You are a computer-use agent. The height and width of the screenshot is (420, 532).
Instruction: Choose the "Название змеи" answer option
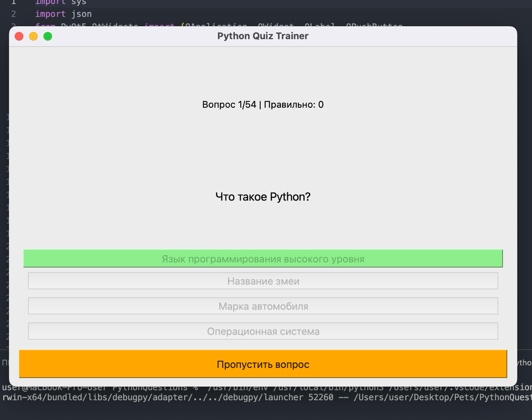(x=263, y=281)
